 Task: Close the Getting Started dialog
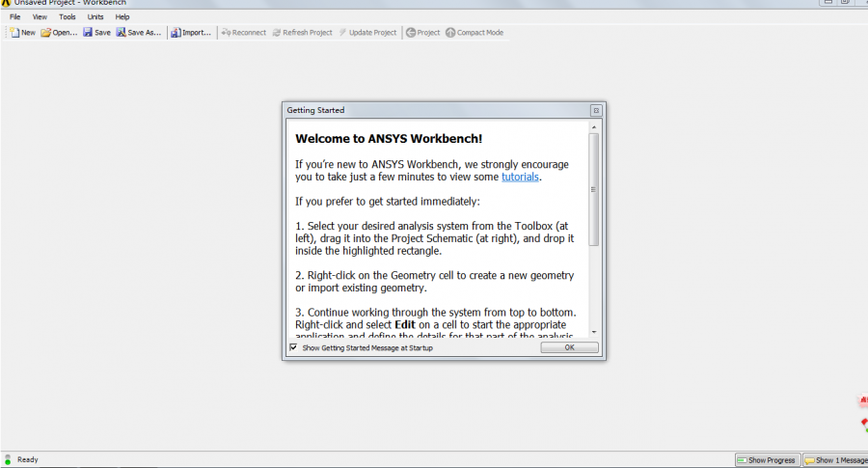[x=596, y=111]
